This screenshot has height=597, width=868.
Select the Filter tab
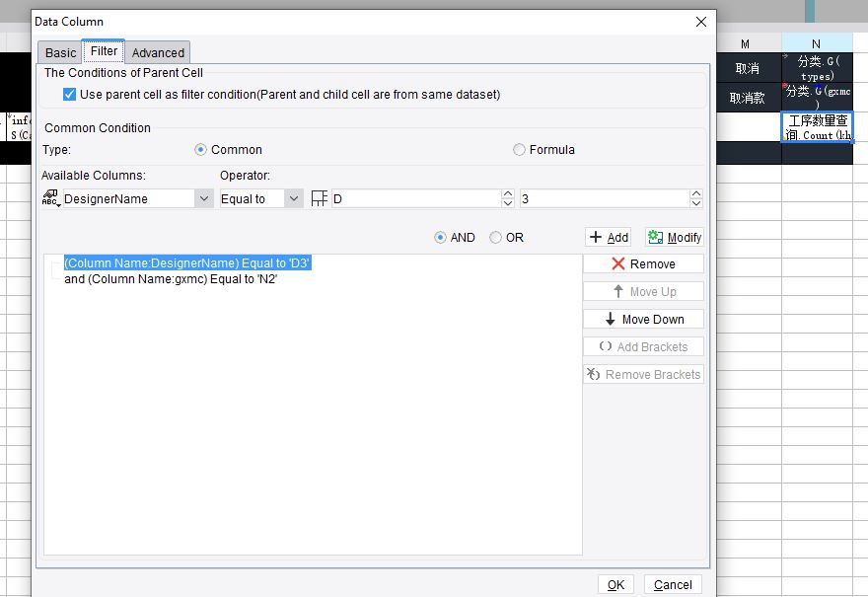click(x=104, y=51)
